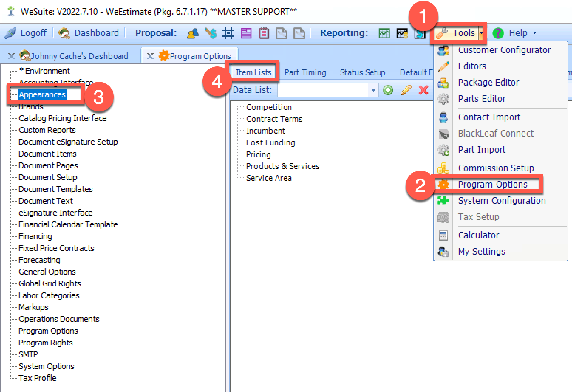The width and height of the screenshot is (572, 392).
Task: Select Document Templates tree item
Action: click(55, 189)
